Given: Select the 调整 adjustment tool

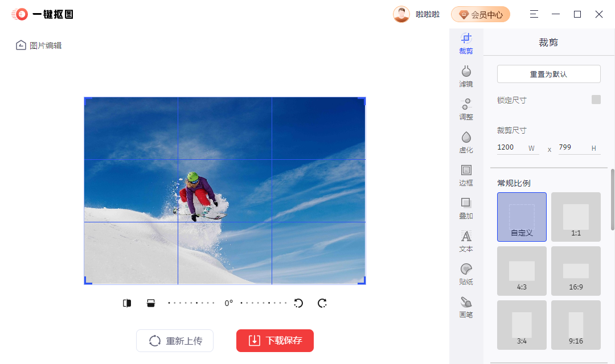Looking at the screenshot, I should tap(466, 110).
